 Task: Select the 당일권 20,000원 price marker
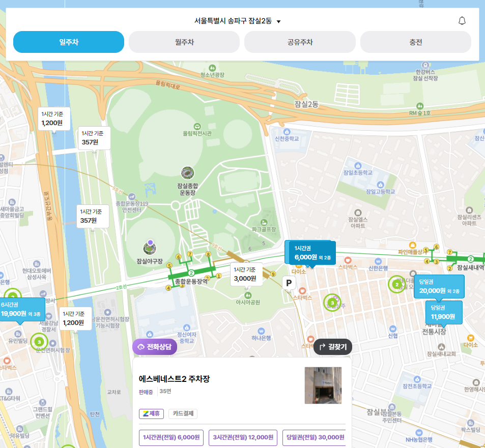(x=439, y=286)
